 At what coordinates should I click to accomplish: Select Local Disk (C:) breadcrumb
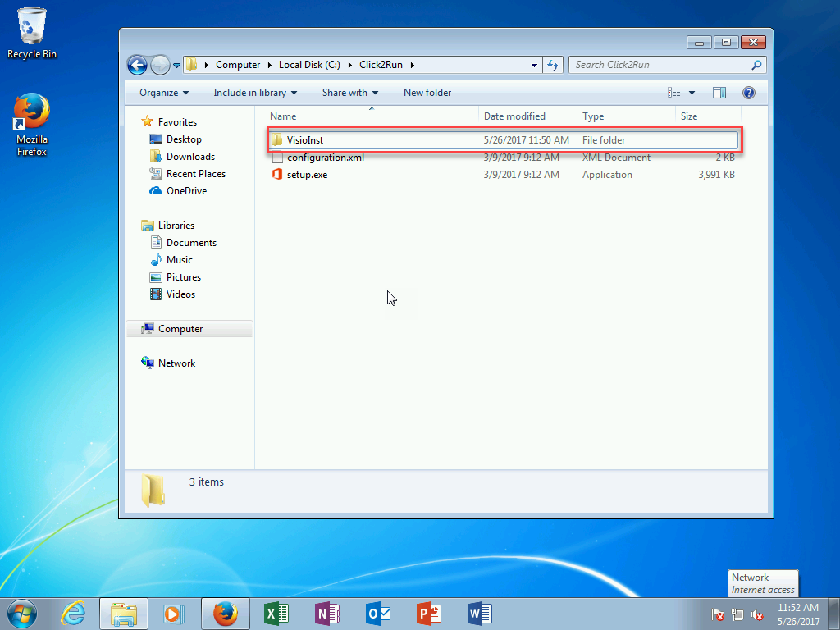309,65
